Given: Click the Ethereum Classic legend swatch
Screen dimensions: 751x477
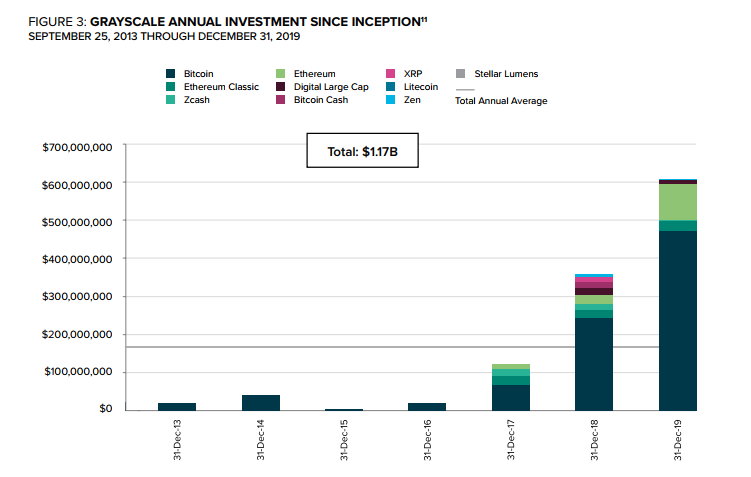Looking at the screenshot, I should click(x=172, y=87).
